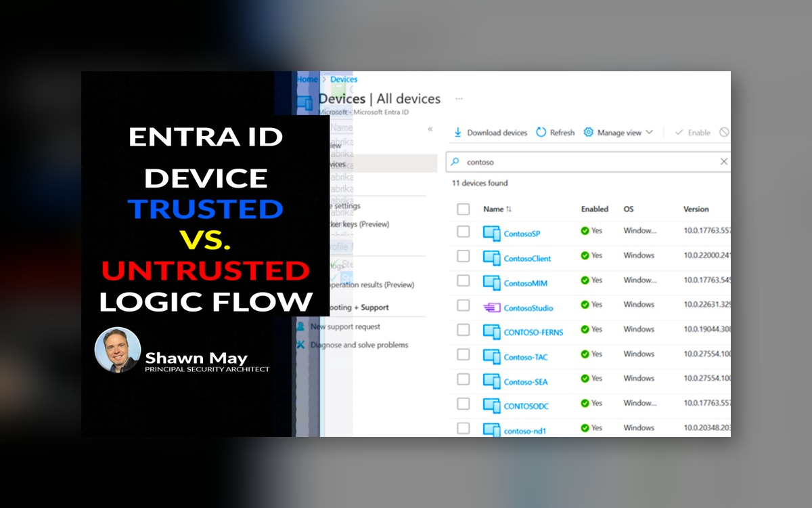This screenshot has height=508, width=812.
Task: Click the purple ContosoStudio device icon
Action: [x=492, y=308]
